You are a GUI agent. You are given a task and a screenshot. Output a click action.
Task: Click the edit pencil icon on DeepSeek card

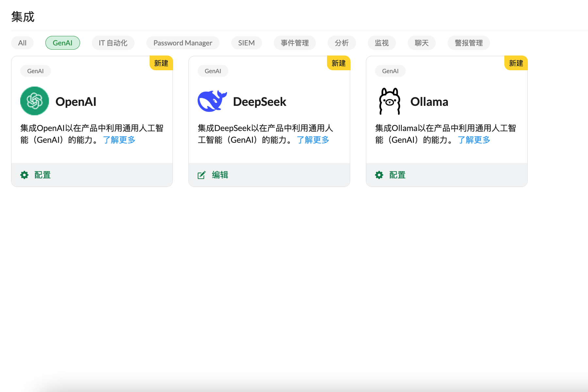click(x=202, y=175)
